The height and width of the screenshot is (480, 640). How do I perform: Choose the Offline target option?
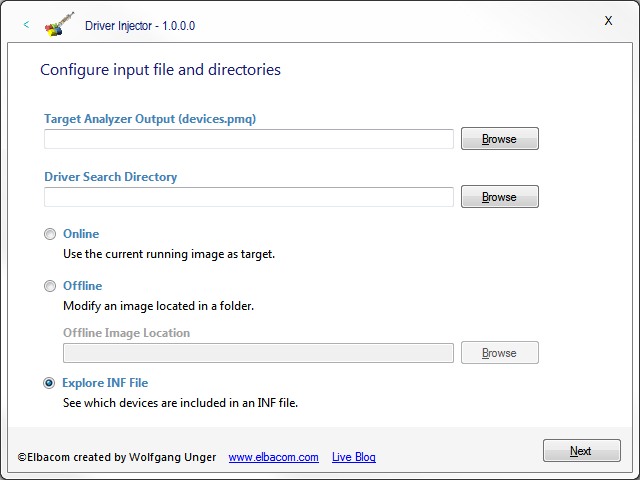click(x=50, y=286)
